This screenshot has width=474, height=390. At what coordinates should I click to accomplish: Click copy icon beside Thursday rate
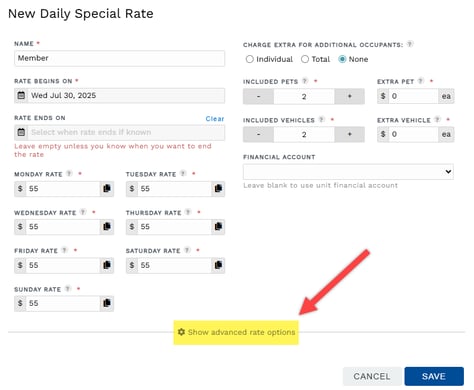218,227
